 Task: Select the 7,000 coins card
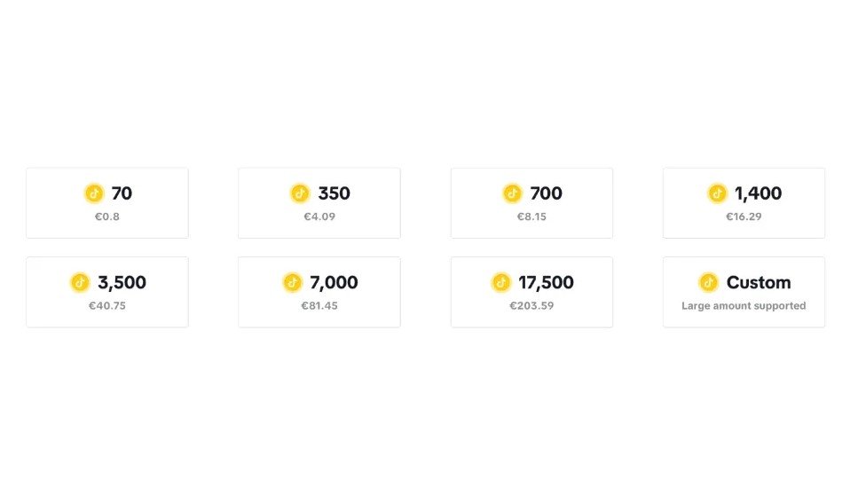pyautogui.click(x=319, y=292)
